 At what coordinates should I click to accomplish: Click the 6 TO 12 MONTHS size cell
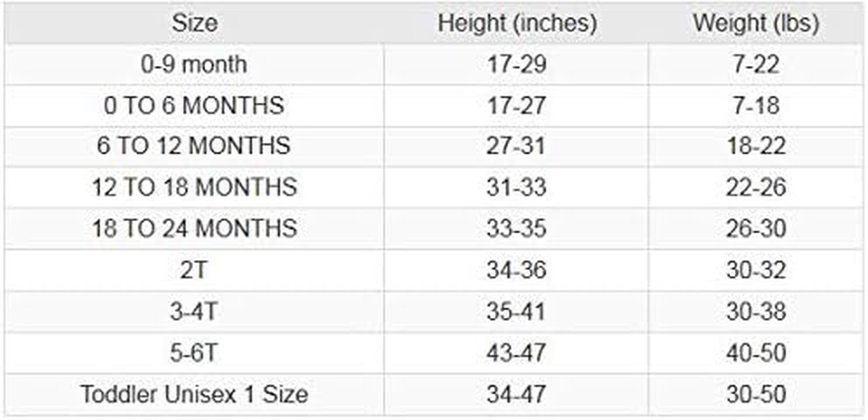(x=194, y=146)
